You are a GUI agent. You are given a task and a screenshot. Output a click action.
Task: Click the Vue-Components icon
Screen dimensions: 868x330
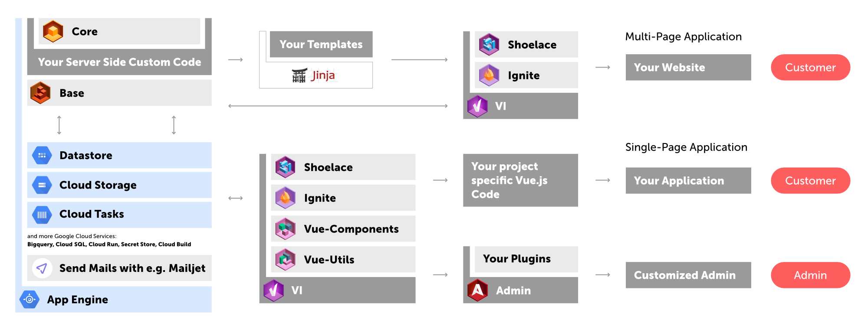pos(286,229)
